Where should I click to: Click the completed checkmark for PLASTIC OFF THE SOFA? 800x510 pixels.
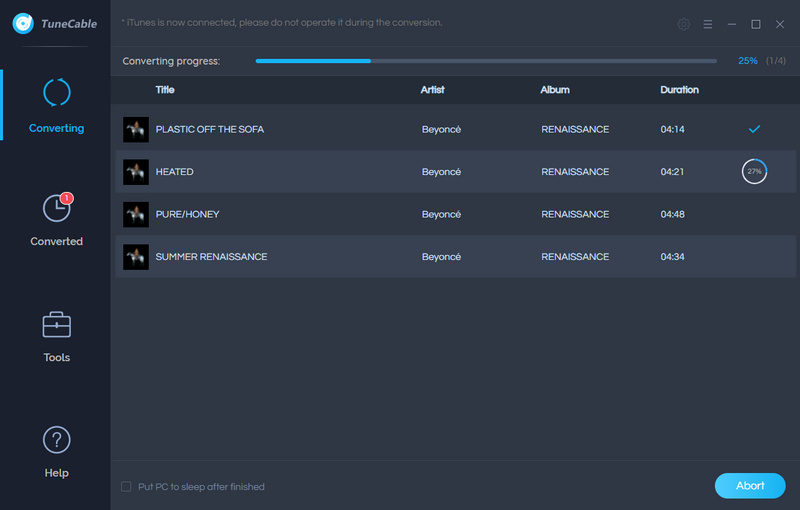click(x=754, y=129)
